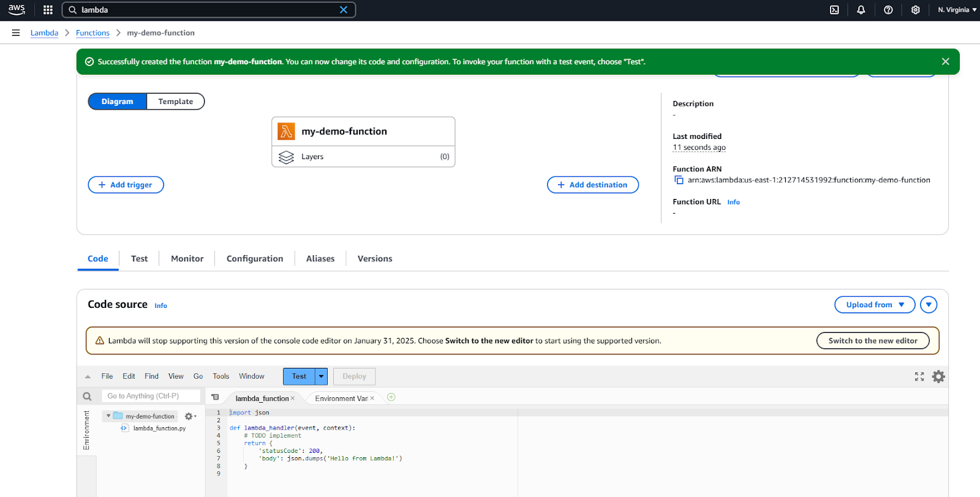This screenshot has width=980, height=497.
Task: Open the console settings gear in header
Action: click(915, 10)
